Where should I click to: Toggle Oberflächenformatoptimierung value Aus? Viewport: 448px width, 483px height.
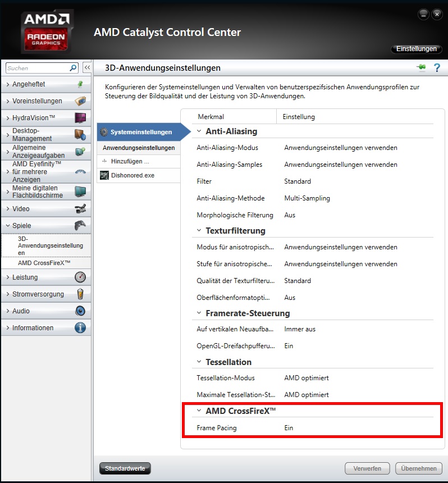pyautogui.click(x=290, y=298)
